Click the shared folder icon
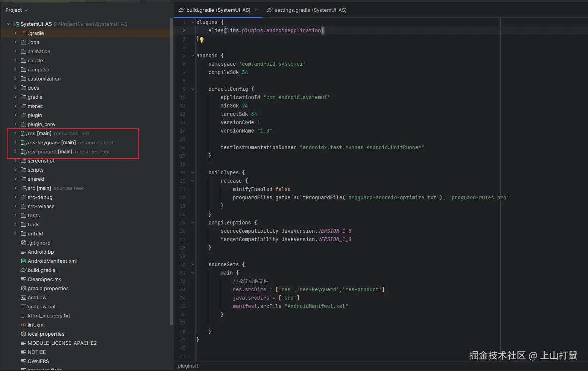The height and width of the screenshot is (371, 588). (24, 179)
